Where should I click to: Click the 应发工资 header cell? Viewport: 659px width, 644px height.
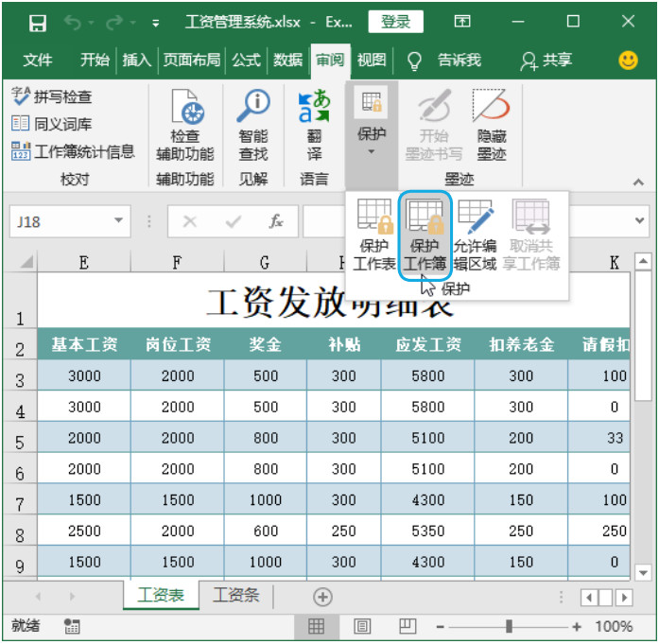pyautogui.click(x=428, y=344)
